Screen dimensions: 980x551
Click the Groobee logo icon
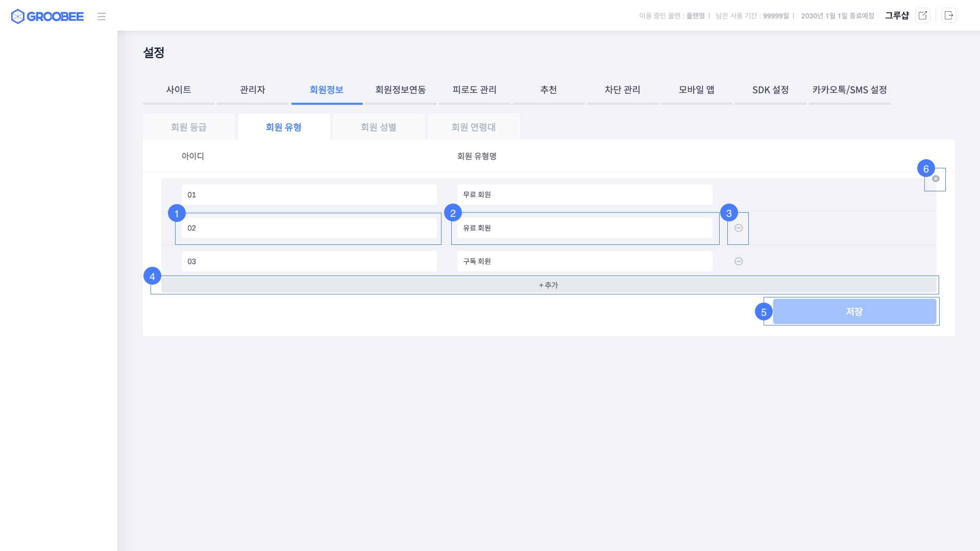pyautogui.click(x=18, y=16)
